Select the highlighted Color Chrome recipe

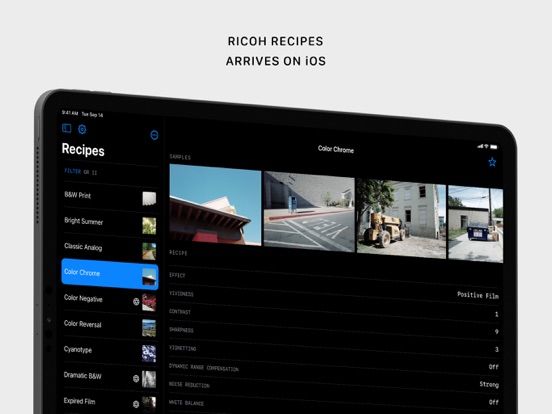click(110, 274)
